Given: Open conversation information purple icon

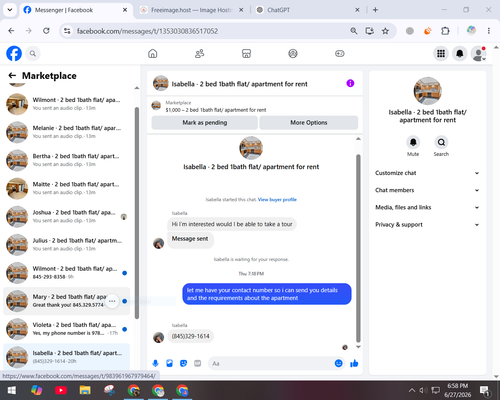Looking at the screenshot, I should [x=350, y=83].
